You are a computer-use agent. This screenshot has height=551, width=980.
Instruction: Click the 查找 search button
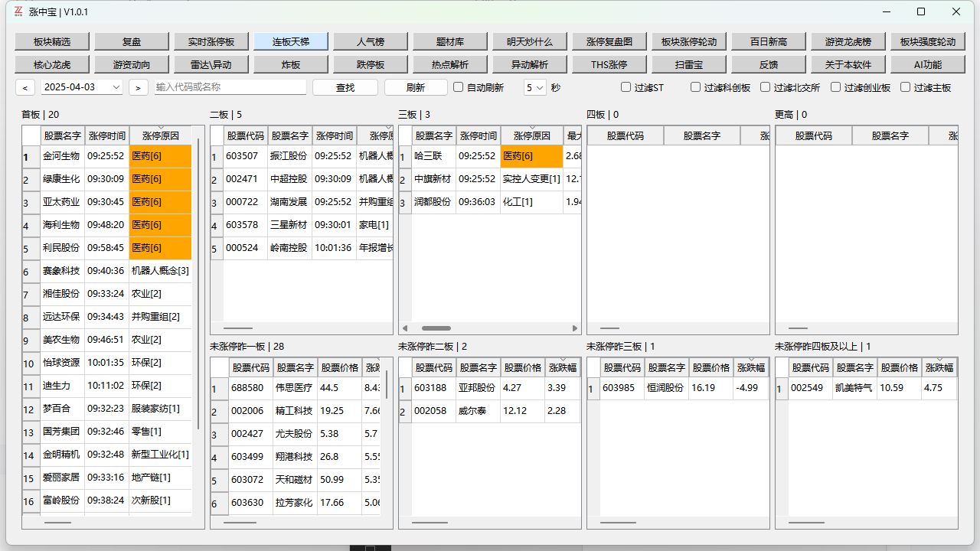(344, 87)
